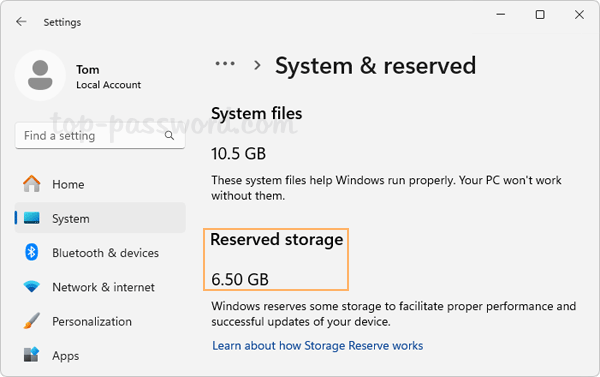Select the System monitor icon

click(x=31, y=218)
